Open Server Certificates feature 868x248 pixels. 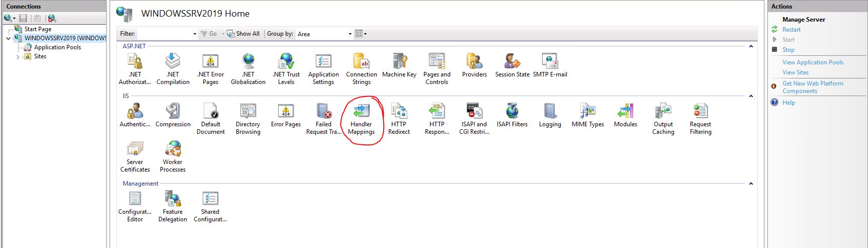(135, 156)
